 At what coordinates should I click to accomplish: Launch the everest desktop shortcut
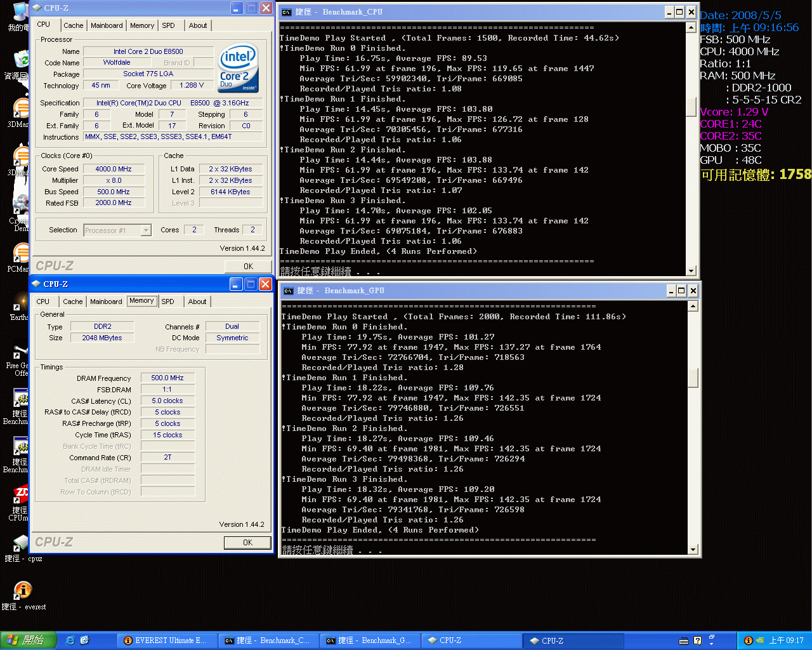click(x=23, y=596)
